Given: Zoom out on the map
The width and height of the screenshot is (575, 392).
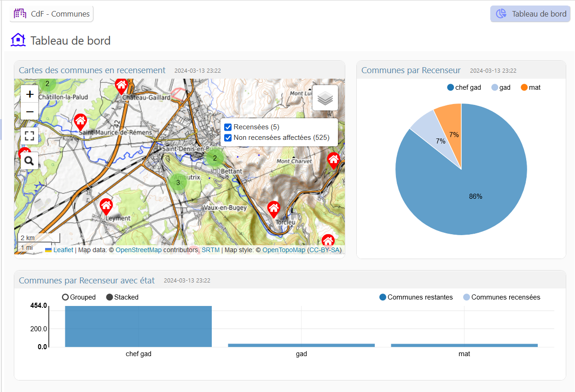Looking at the screenshot, I should pos(29,111).
